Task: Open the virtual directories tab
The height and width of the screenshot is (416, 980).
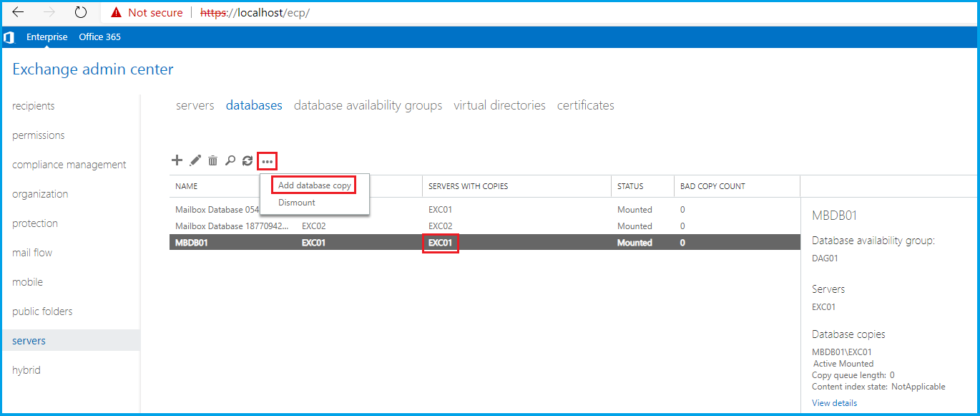Action: pyautogui.click(x=499, y=105)
